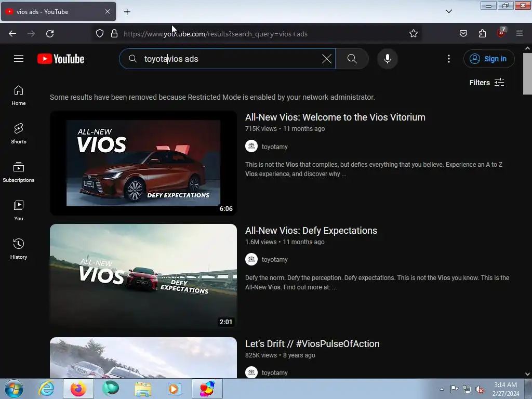Close the vios ads YouTube tab
The height and width of the screenshot is (399, 532).
coord(107,11)
